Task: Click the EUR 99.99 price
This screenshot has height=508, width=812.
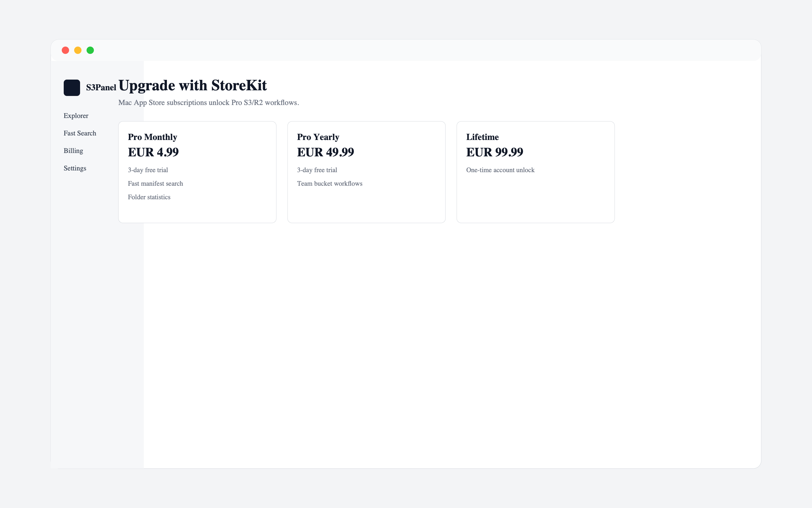Action: click(495, 152)
